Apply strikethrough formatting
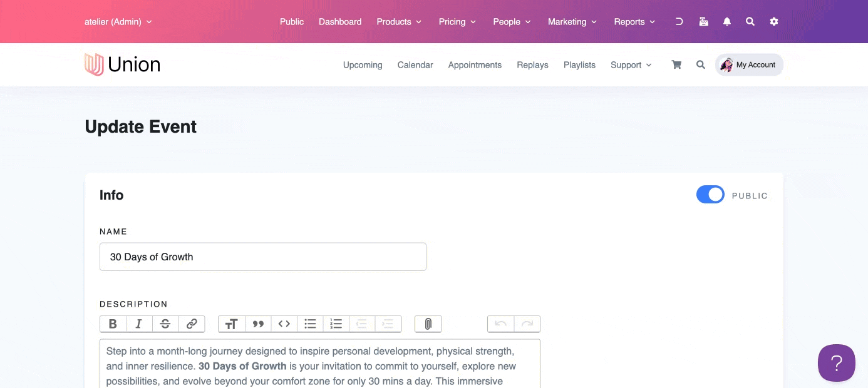This screenshot has width=868, height=388. click(165, 324)
